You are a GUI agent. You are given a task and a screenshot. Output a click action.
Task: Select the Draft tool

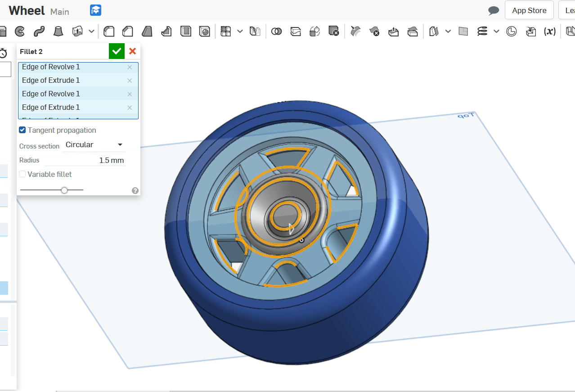click(147, 31)
